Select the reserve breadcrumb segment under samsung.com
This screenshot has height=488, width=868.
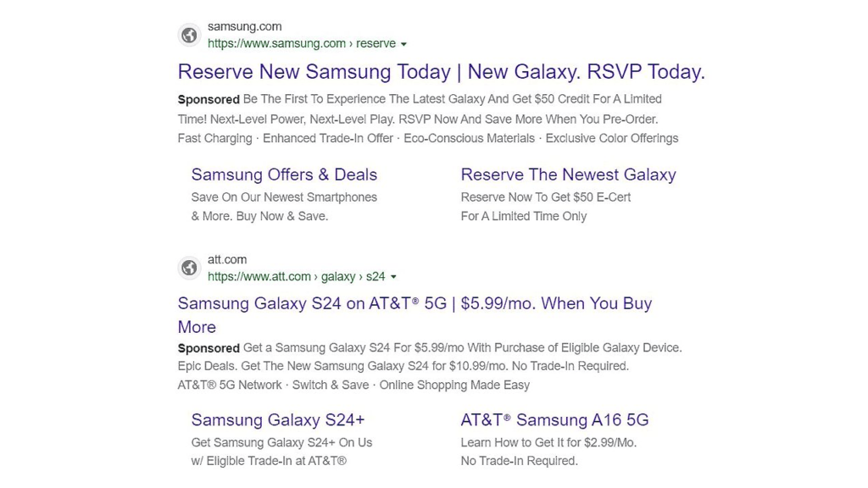click(x=376, y=43)
